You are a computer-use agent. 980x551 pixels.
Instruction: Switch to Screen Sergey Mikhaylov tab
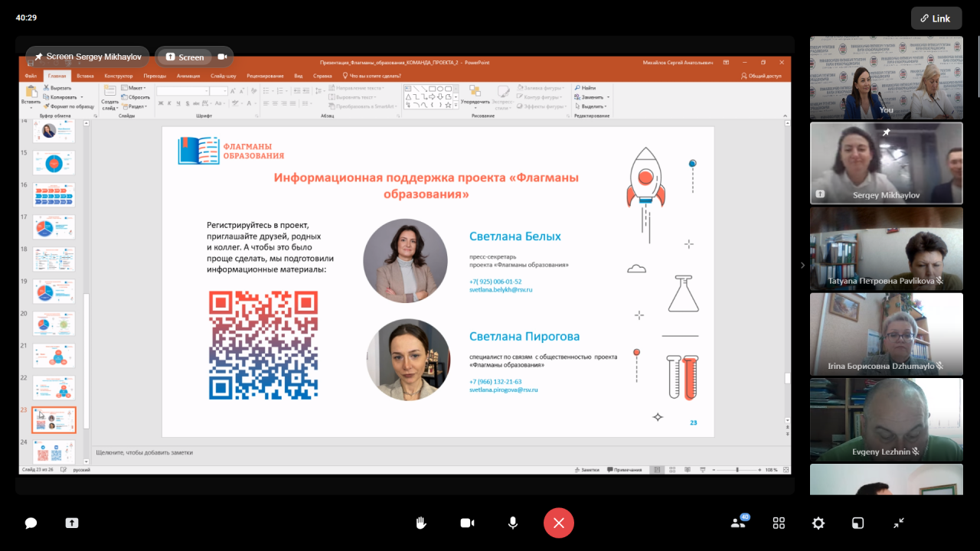coord(88,57)
